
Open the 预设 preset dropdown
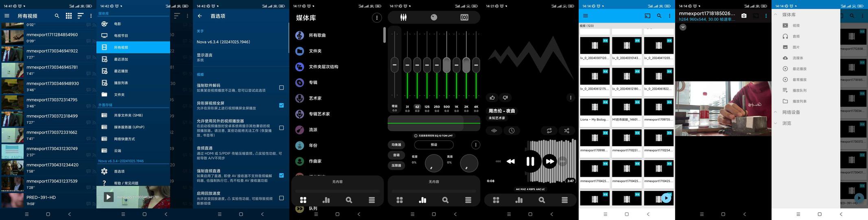434,145
